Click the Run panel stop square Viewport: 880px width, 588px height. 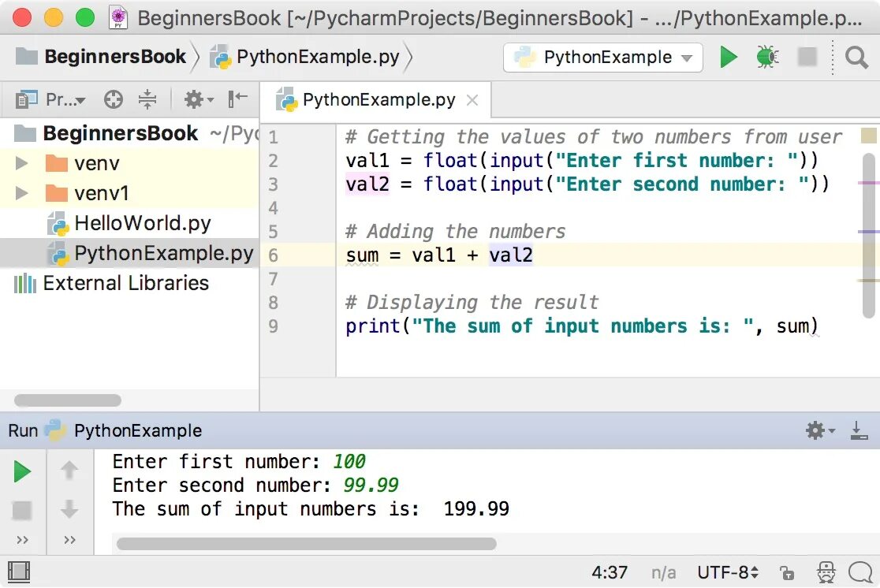(x=22, y=511)
